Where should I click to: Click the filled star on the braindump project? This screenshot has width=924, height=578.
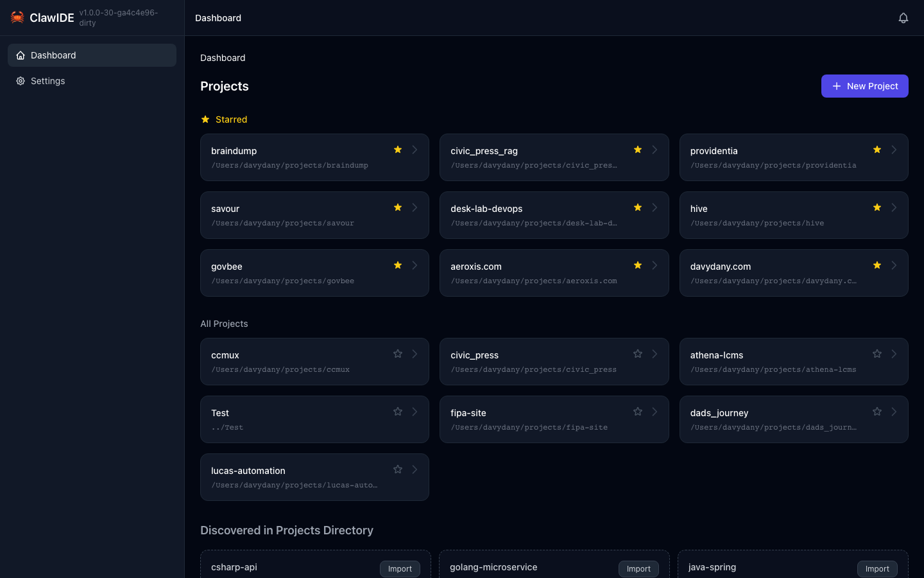(397, 149)
